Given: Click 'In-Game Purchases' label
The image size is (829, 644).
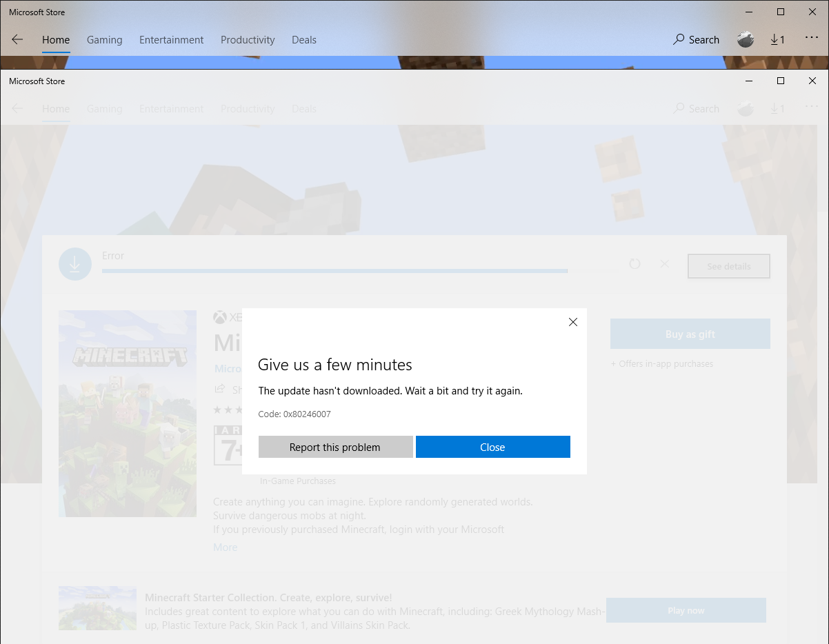Looking at the screenshot, I should pyautogui.click(x=298, y=481).
